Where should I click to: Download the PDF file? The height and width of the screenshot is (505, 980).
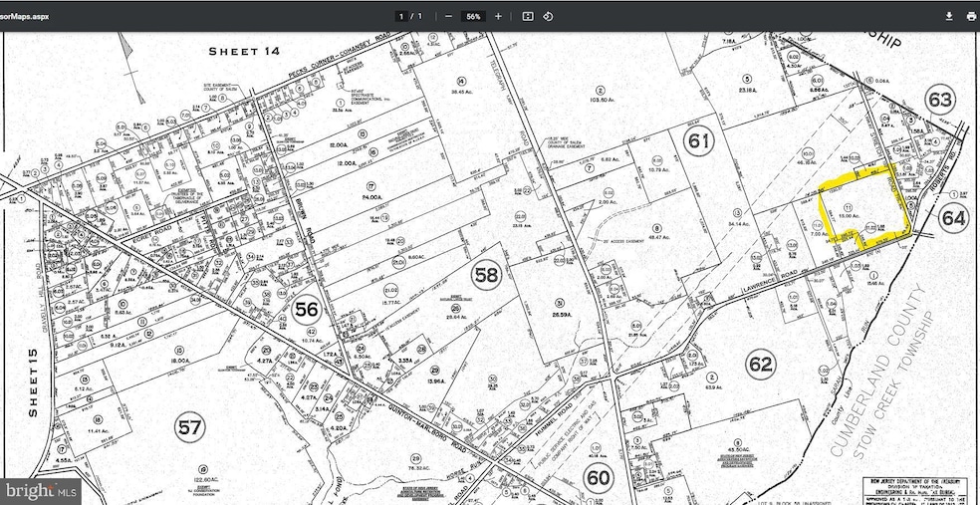click(x=949, y=16)
